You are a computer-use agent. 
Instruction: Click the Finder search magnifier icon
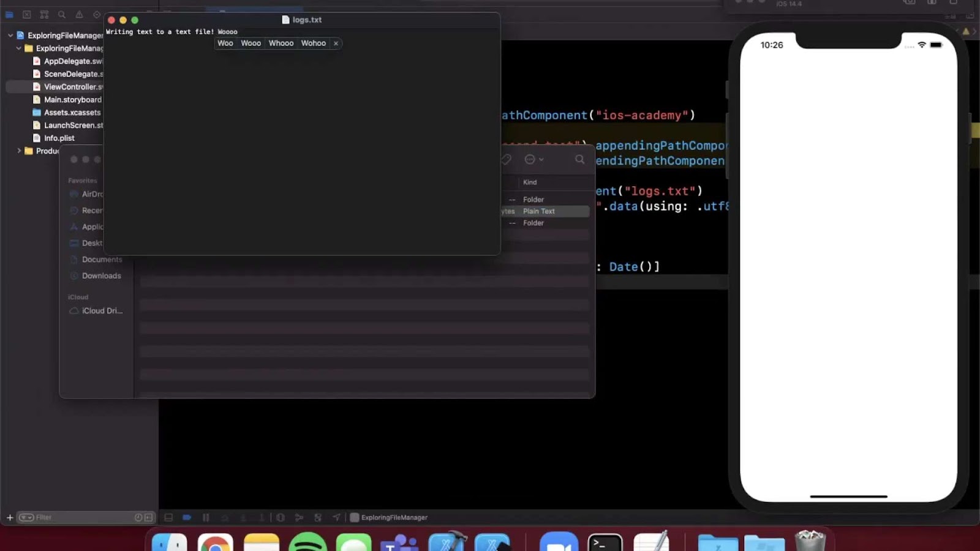click(x=579, y=159)
